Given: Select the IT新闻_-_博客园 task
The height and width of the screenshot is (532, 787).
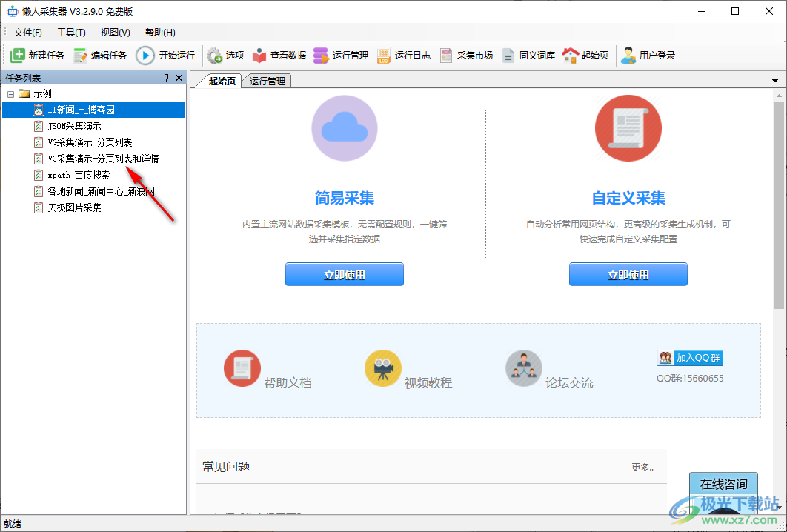Looking at the screenshot, I should 81,110.
